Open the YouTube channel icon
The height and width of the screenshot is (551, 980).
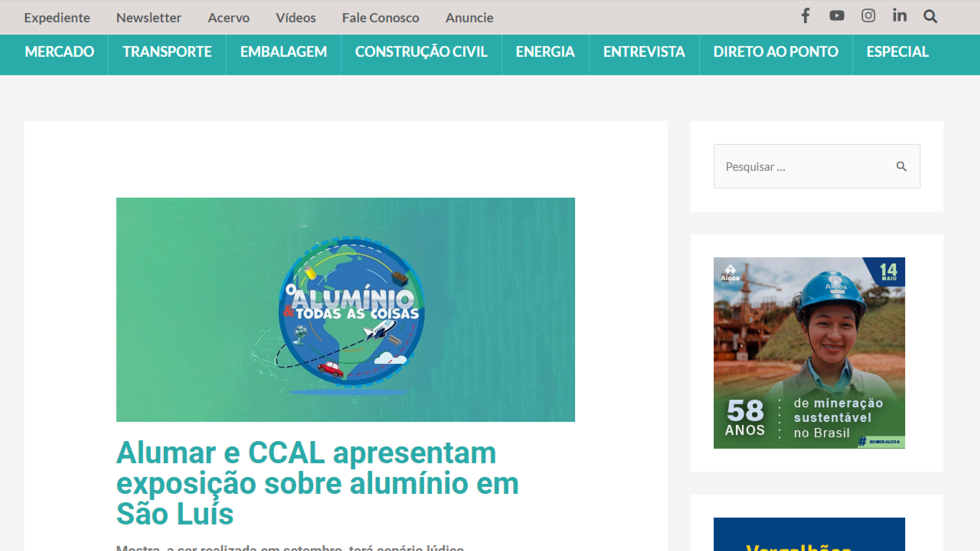(837, 16)
